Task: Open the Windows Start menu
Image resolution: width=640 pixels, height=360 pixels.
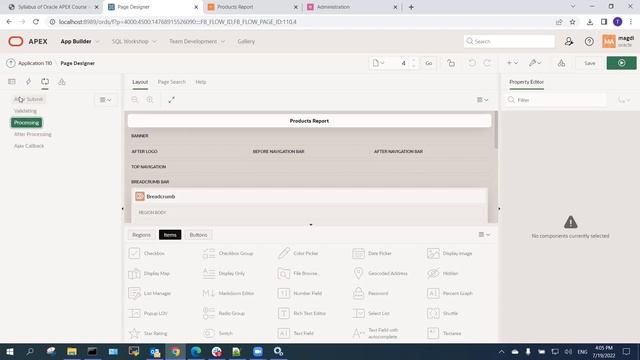Action: tap(10, 351)
